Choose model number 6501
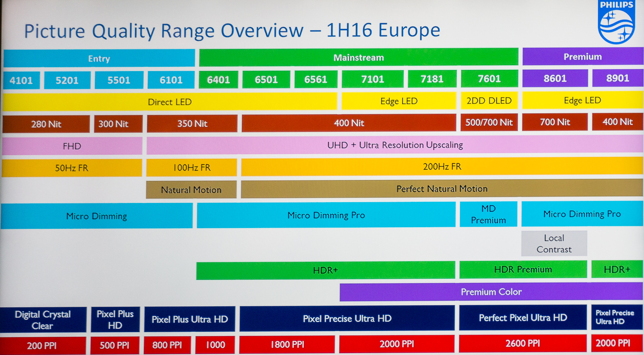 click(x=266, y=79)
